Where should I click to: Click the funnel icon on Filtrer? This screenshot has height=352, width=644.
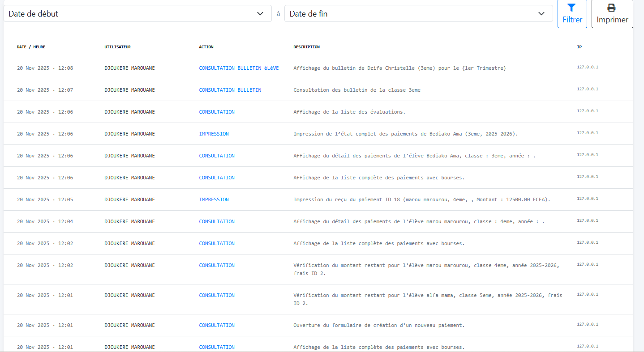(571, 8)
